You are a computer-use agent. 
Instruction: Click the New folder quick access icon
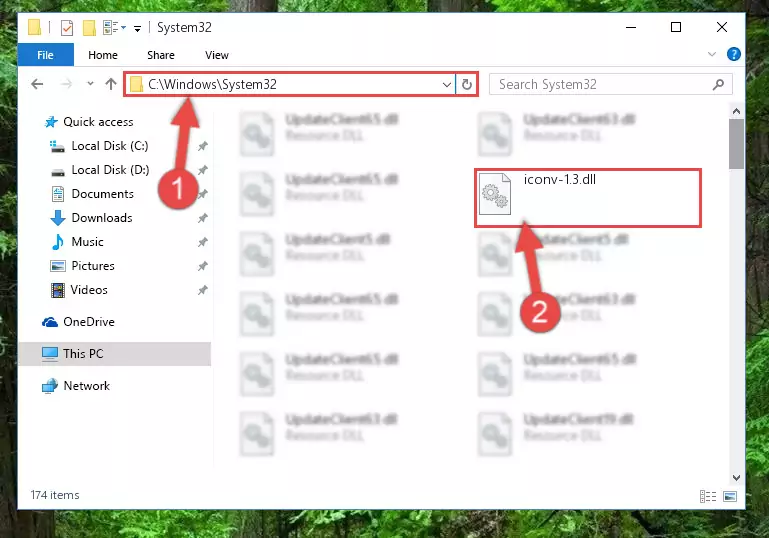coord(89,27)
